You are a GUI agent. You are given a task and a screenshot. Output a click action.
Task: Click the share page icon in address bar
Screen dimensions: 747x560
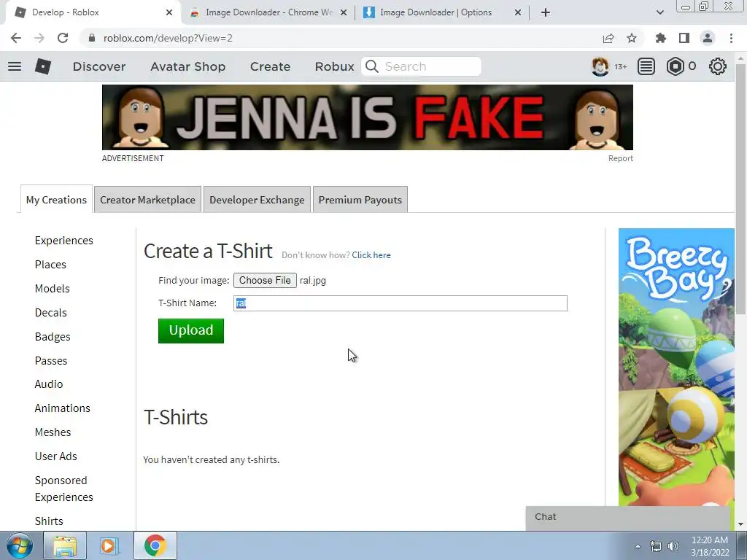tap(608, 38)
